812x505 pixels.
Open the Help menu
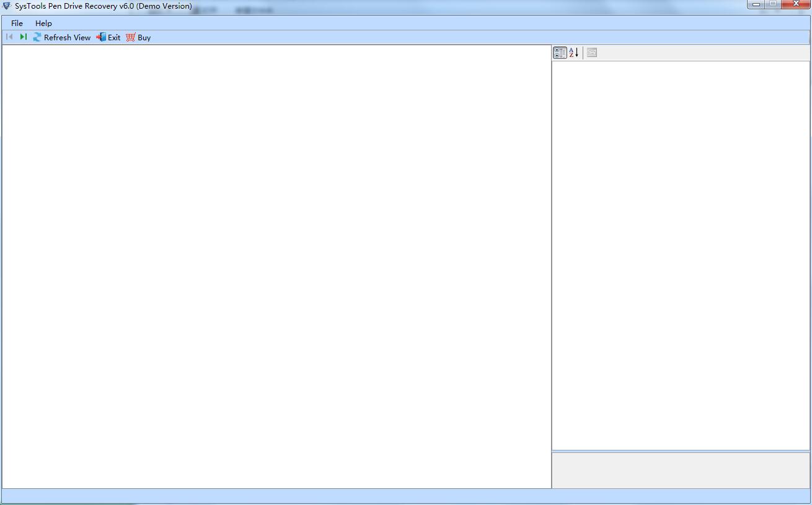click(43, 23)
